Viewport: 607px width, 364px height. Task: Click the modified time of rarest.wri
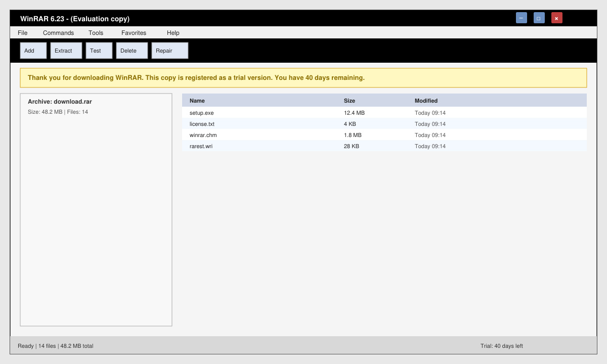[430, 146]
